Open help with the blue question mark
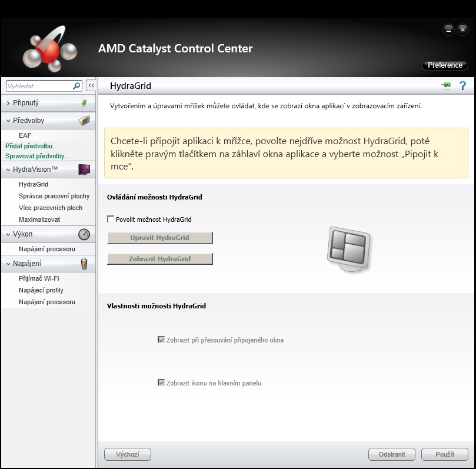 point(462,85)
